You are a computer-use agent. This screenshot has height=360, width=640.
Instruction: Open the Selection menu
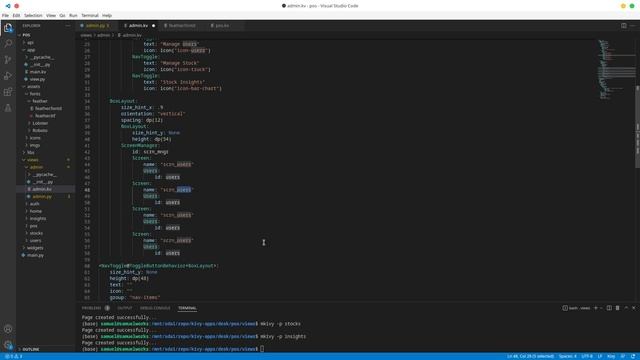(33, 16)
